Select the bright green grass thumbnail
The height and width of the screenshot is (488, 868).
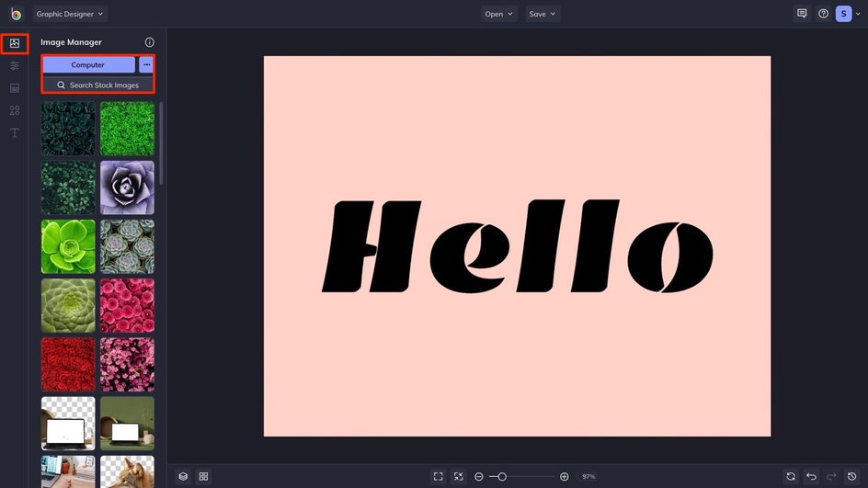(x=127, y=129)
